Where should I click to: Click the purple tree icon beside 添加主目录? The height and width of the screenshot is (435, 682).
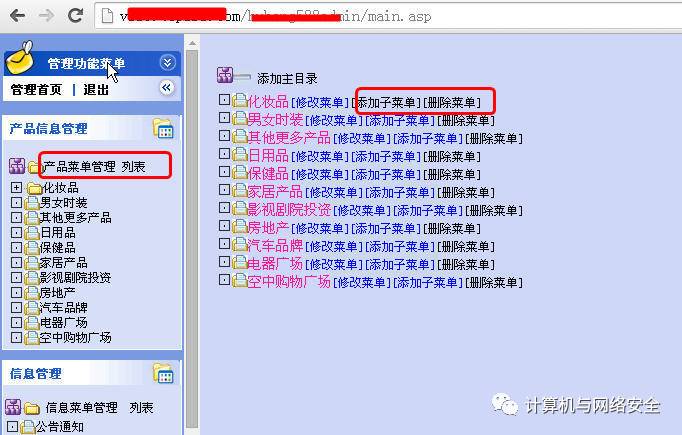pyautogui.click(x=225, y=75)
